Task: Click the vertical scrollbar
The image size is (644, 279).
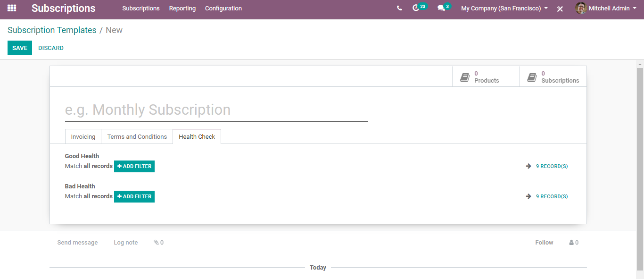Action: tap(640, 169)
